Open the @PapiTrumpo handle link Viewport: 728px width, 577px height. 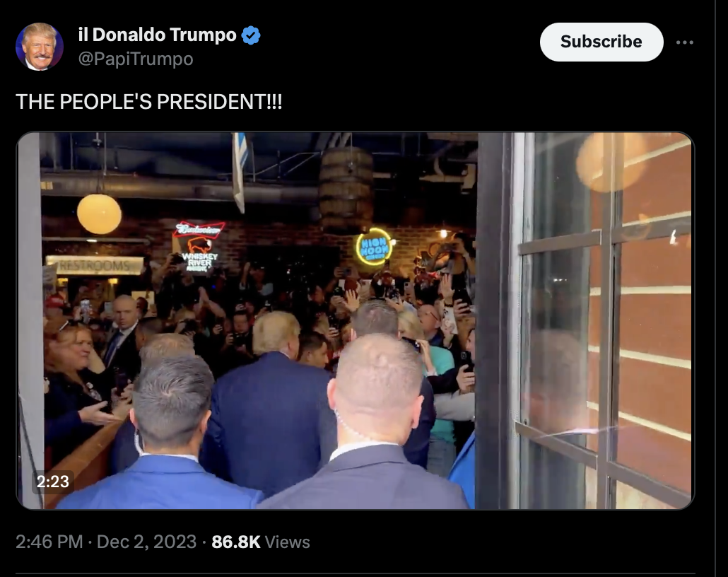pyautogui.click(x=136, y=59)
